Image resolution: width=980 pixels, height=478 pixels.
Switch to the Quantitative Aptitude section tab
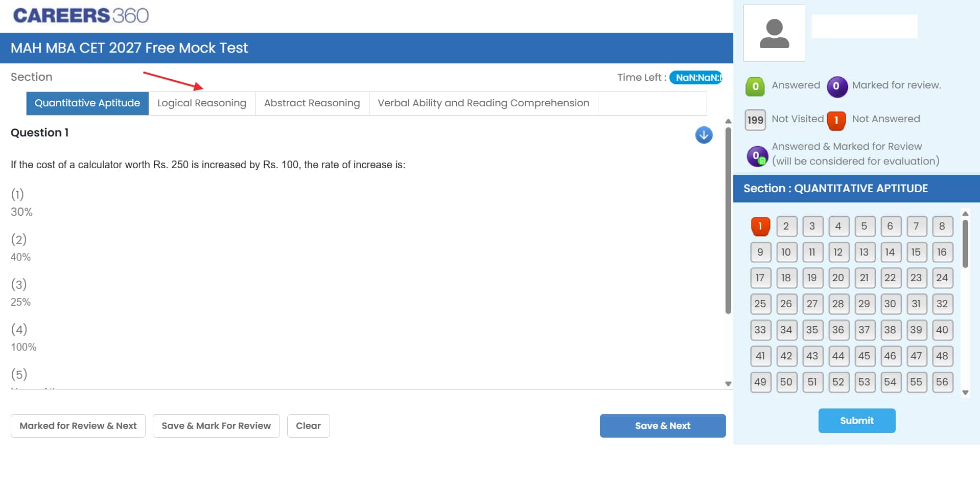click(87, 103)
